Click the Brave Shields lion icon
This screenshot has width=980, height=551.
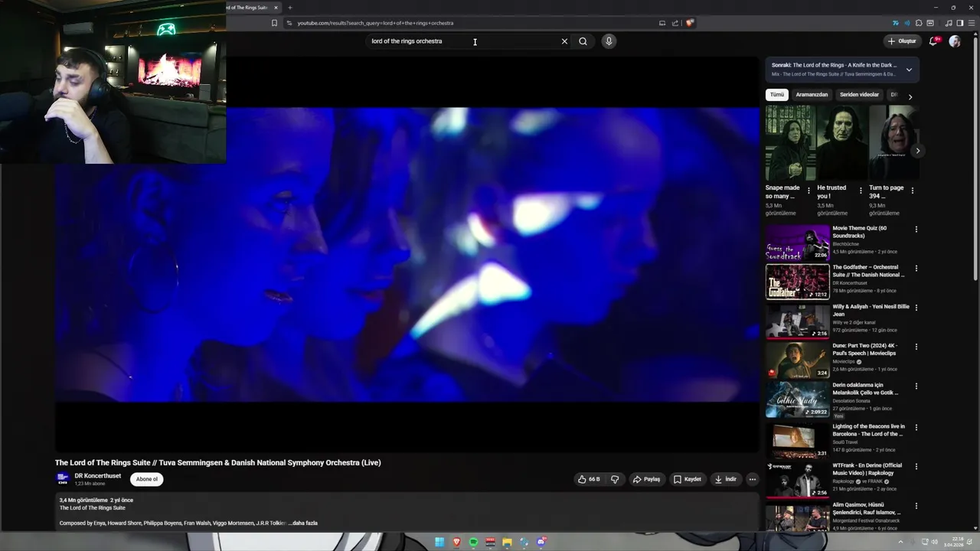click(x=689, y=23)
